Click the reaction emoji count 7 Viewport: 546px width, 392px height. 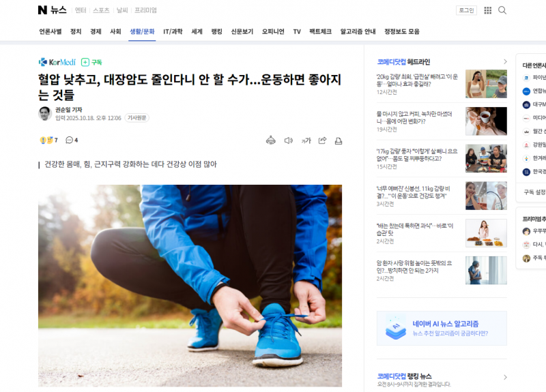click(x=48, y=140)
